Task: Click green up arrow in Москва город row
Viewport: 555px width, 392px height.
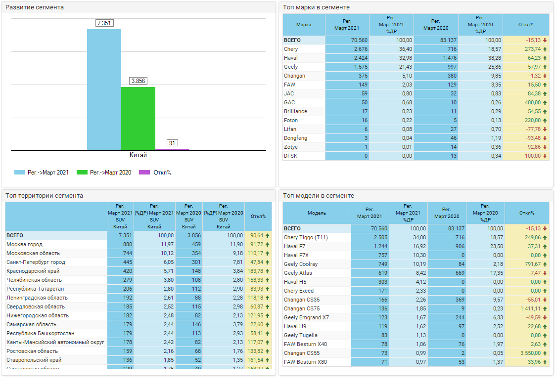Action: 268,245
